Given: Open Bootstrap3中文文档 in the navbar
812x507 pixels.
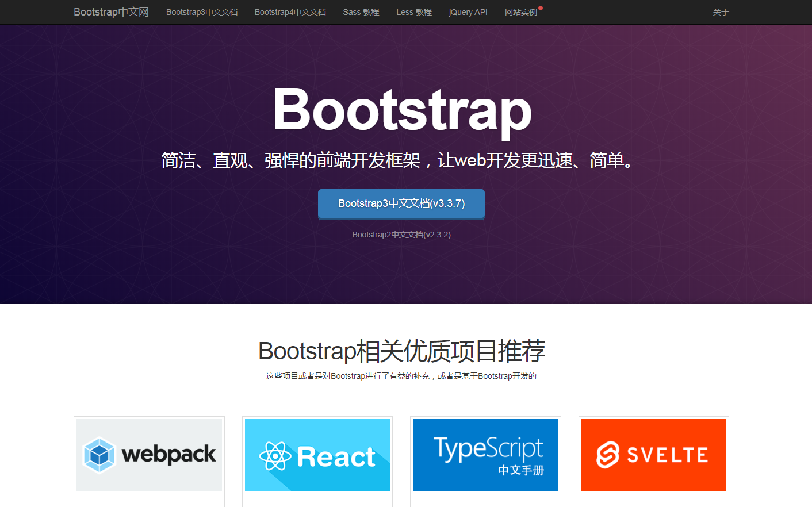Looking at the screenshot, I should (x=202, y=12).
